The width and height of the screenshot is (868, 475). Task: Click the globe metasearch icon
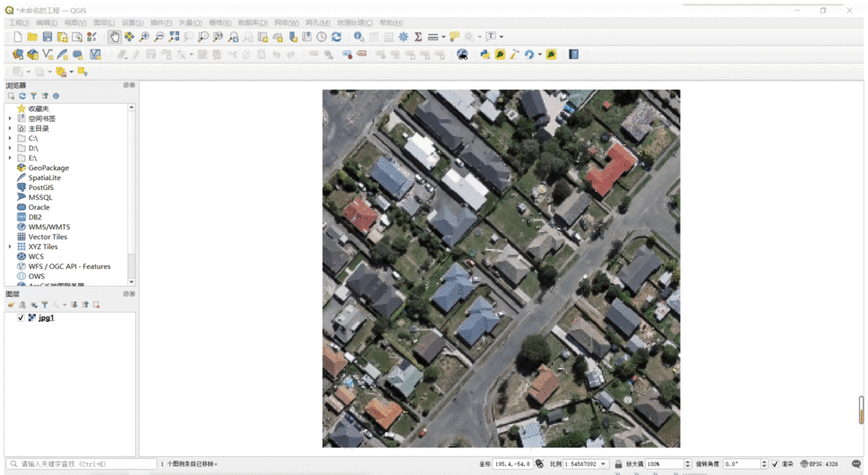coord(462,55)
